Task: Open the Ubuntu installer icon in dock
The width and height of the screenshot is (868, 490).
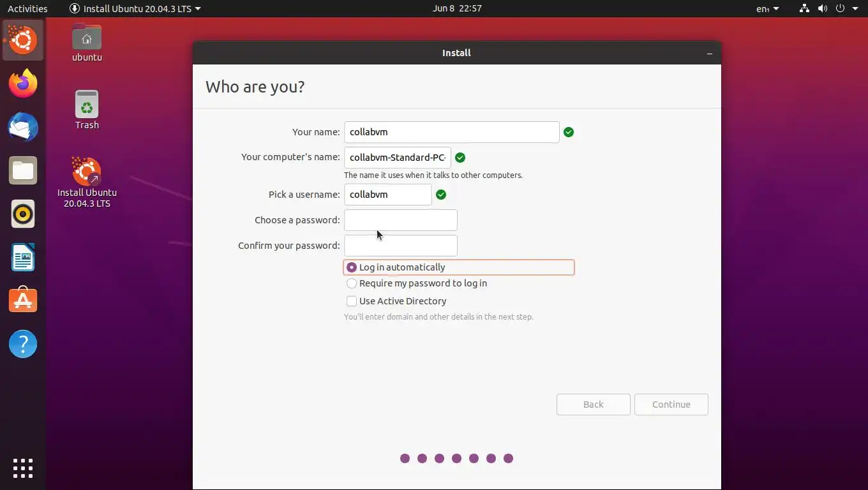Action: tap(23, 40)
